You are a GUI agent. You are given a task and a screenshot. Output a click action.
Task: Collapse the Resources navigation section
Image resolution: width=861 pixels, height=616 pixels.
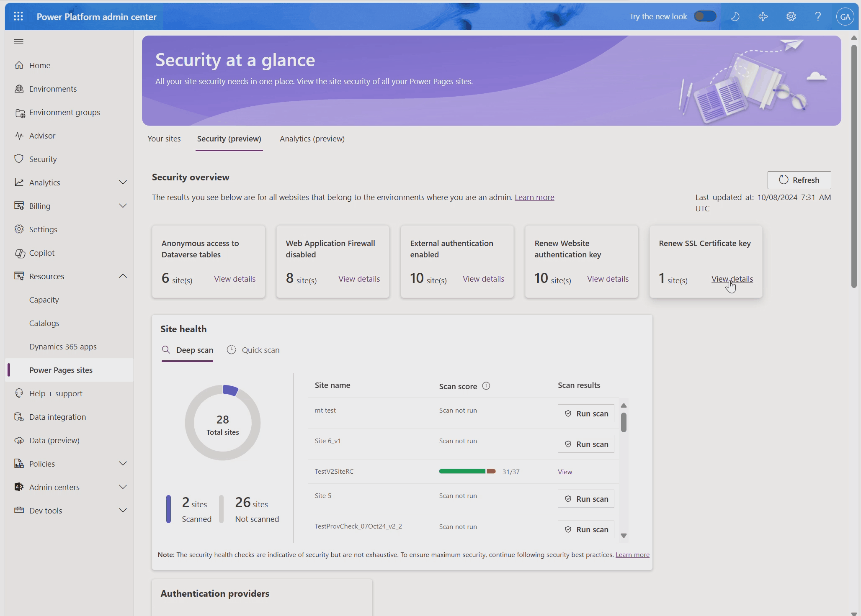point(123,276)
